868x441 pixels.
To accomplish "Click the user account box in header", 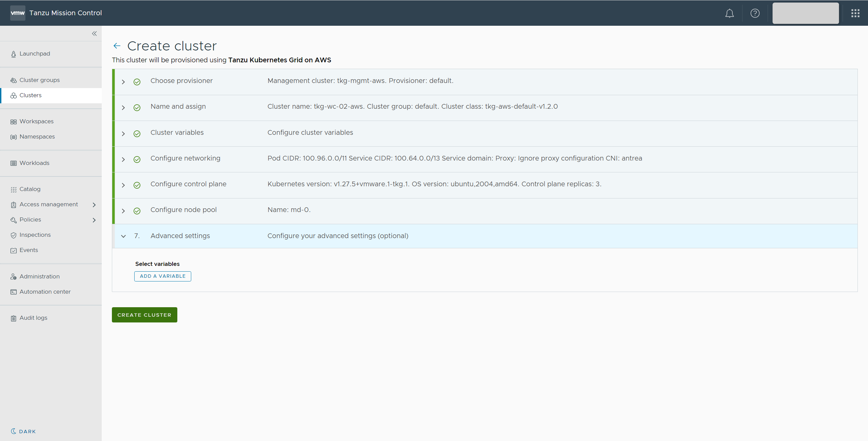I will pyautogui.click(x=805, y=13).
